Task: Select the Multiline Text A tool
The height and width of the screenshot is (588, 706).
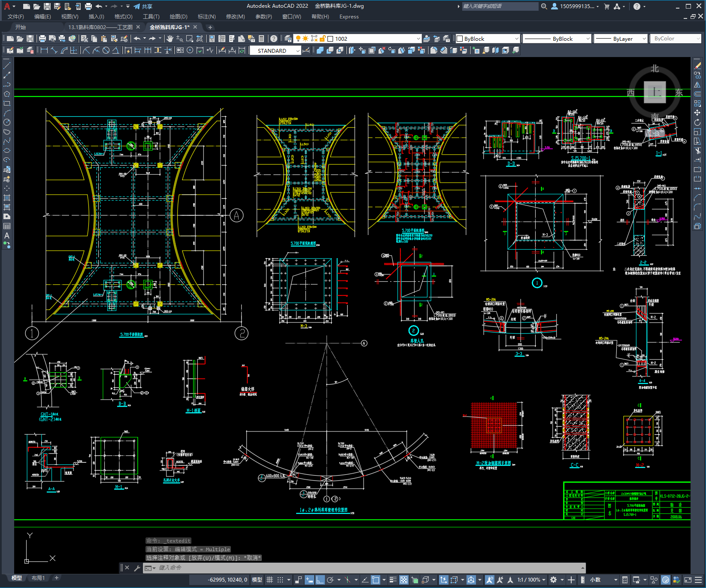Action: [7, 235]
